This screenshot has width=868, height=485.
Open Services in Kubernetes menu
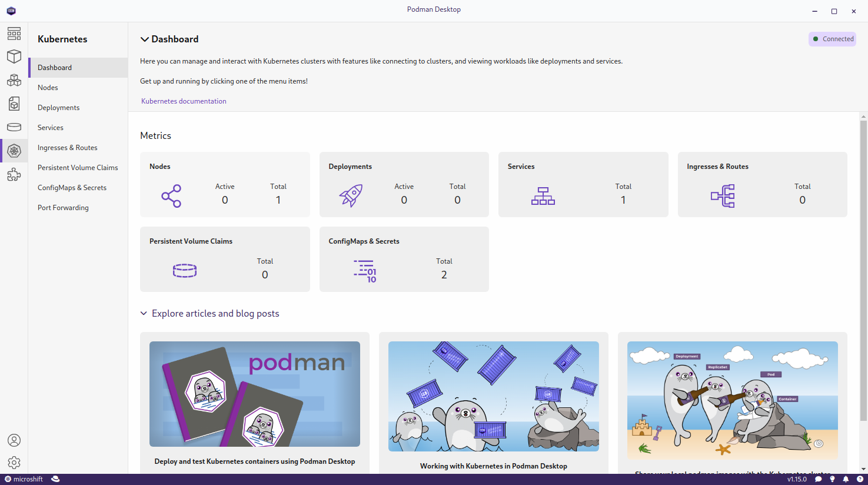coord(78,128)
